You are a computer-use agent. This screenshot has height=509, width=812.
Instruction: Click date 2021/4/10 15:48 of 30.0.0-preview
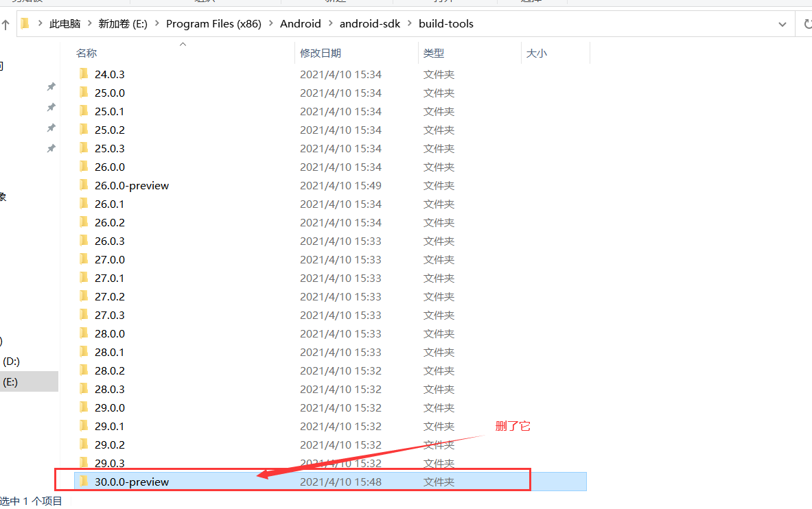click(x=340, y=482)
